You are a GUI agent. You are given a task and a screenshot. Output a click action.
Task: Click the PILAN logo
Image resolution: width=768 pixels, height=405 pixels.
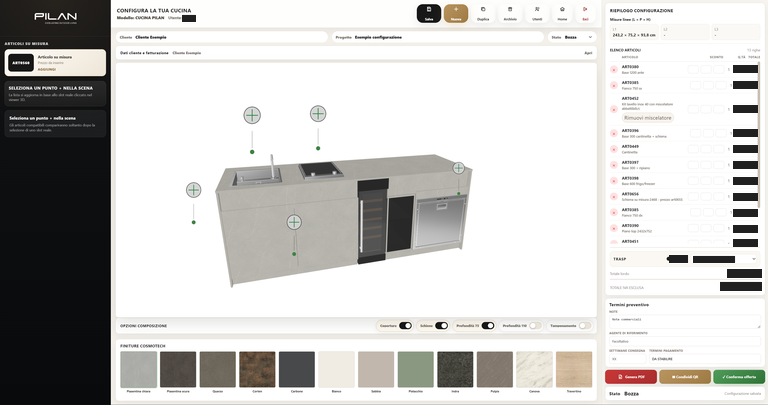[55, 18]
